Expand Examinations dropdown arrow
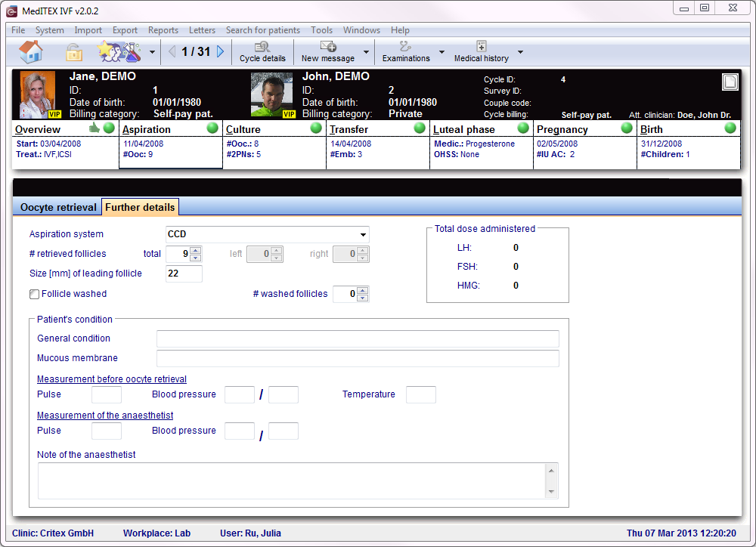 pyautogui.click(x=442, y=52)
